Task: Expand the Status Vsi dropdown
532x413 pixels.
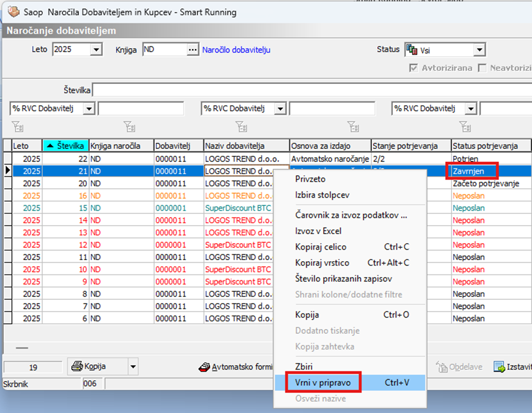Action: tap(479, 50)
